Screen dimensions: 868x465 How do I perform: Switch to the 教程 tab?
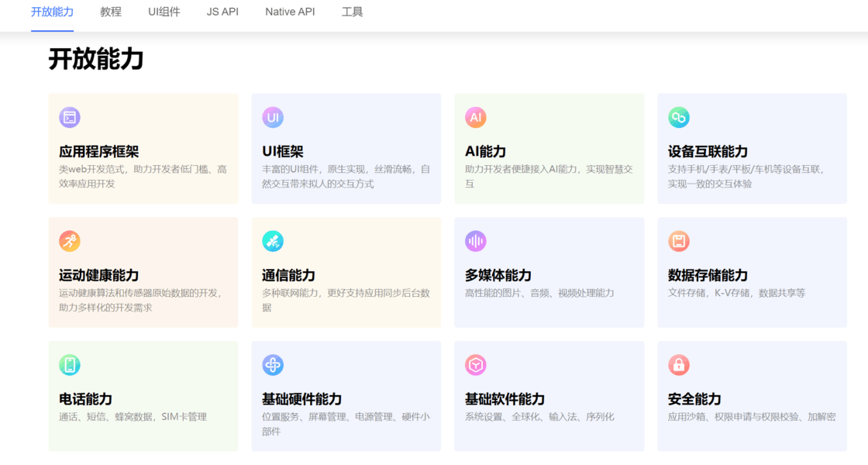coord(111,12)
